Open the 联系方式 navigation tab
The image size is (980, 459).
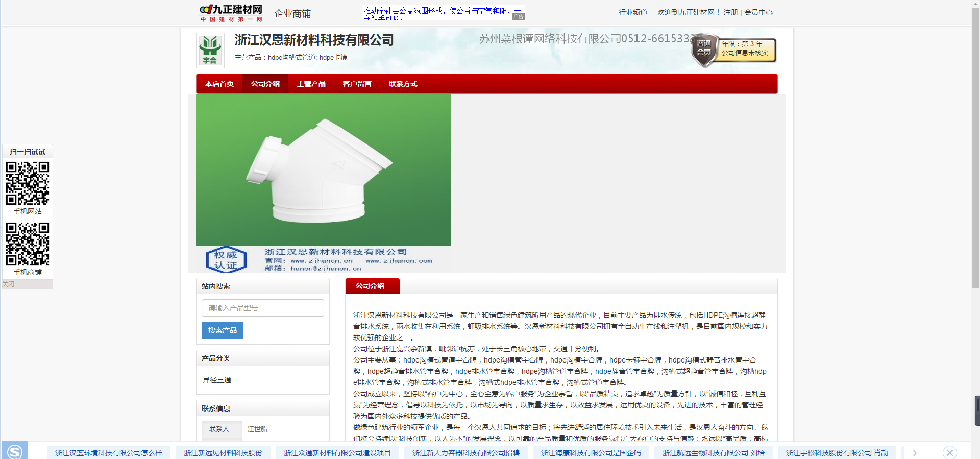(403, 84)
